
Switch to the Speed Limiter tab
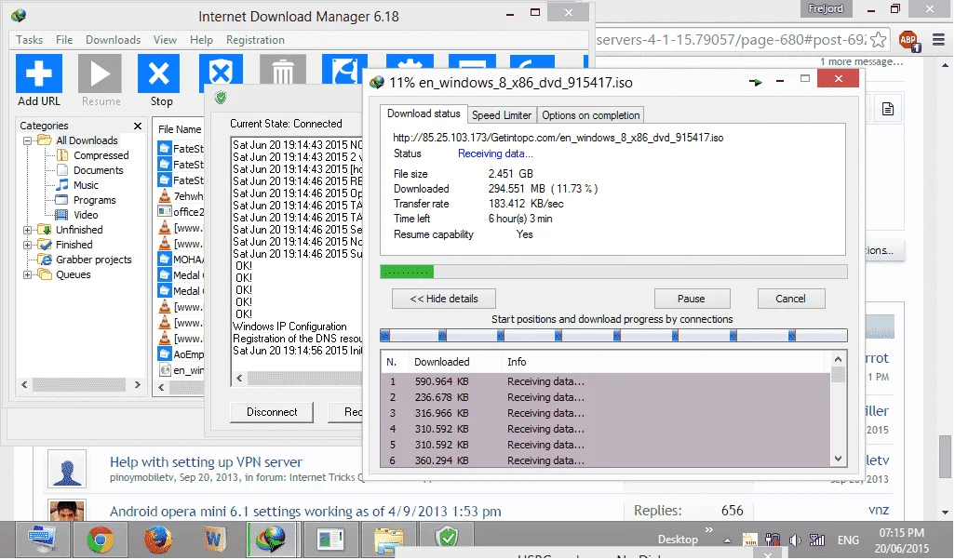(502, 115)
